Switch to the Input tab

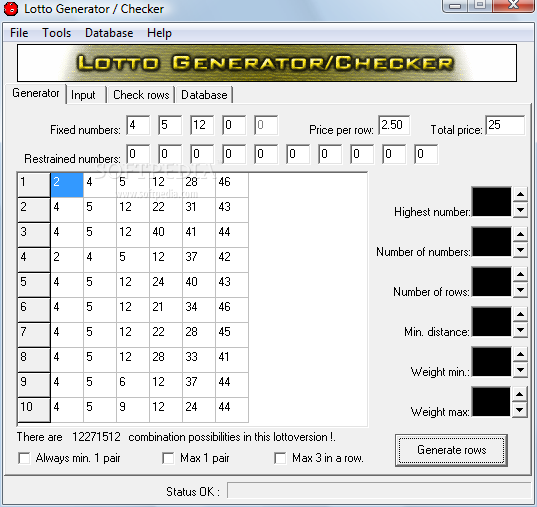[x=83, y=95]
